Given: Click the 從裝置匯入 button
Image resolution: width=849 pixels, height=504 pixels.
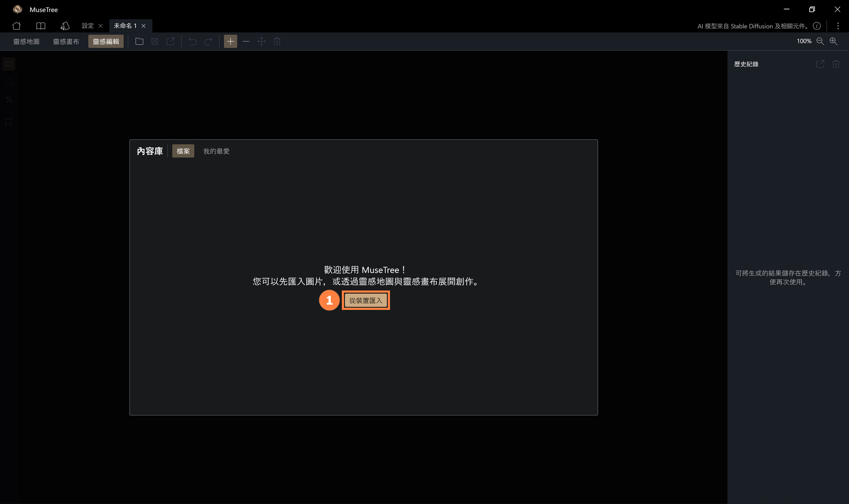Looking at the screenshot, I should (365, 301).
